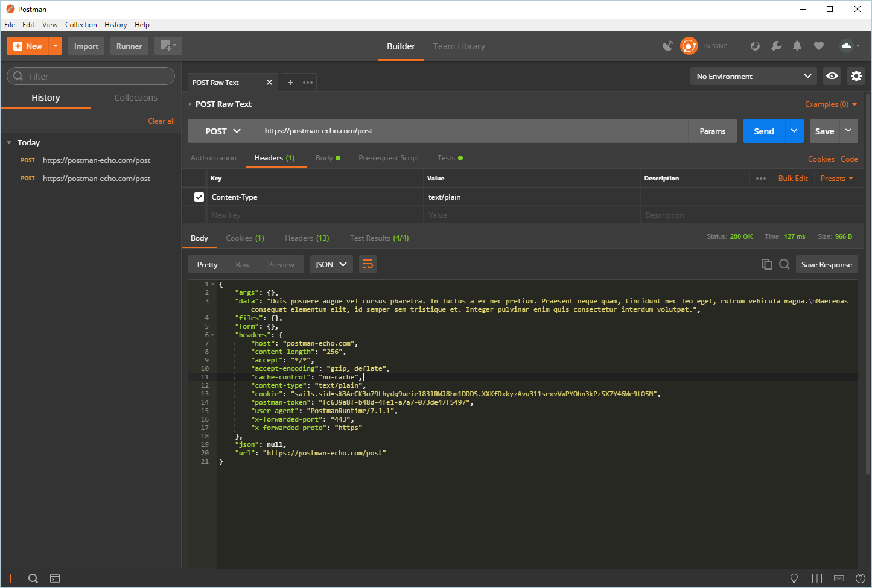Image resolution: width=872 pixels, height=588 pixels.
Task: Click the request URL field
Action: click(x=473, y=131)
